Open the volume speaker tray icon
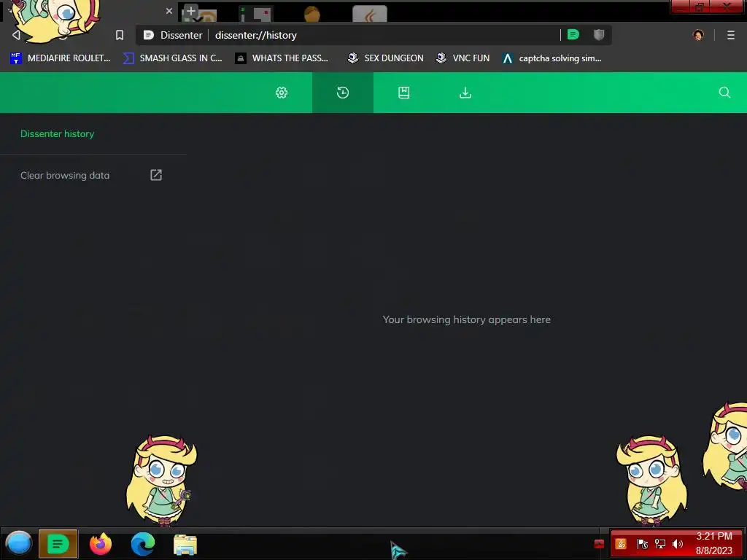747x560 pixels. [678, 544]
